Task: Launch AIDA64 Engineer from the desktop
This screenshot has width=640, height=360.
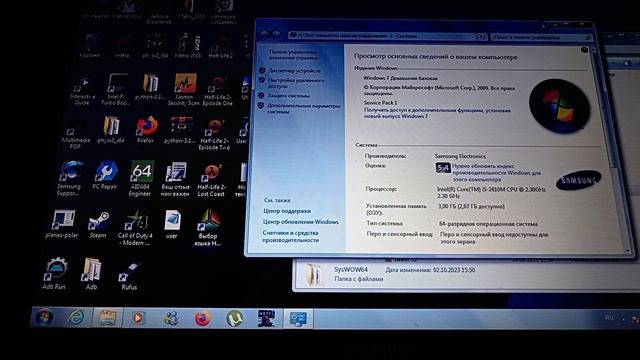Action: (x=141, y=179)
